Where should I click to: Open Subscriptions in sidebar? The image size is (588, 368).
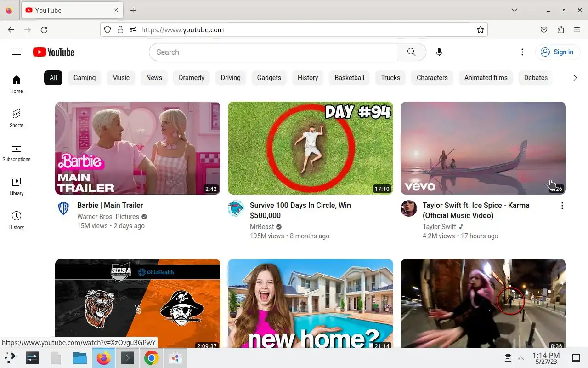click(17, 152)
